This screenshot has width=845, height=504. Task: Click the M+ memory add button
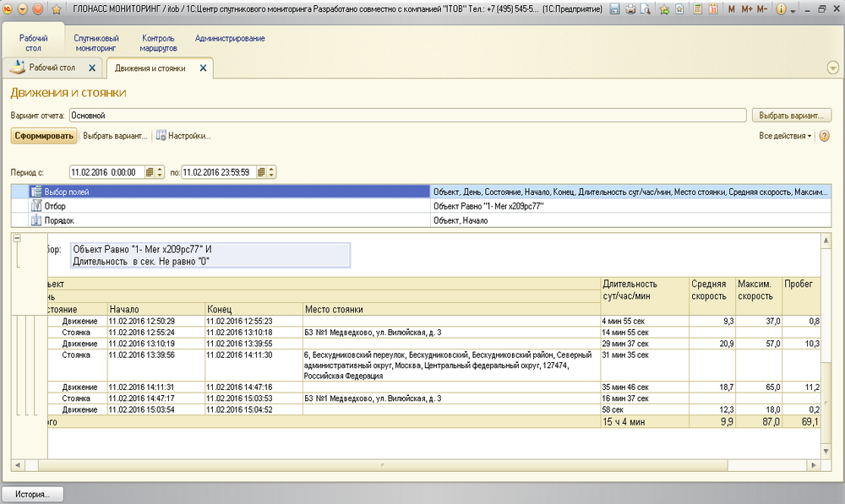[747, 9]
